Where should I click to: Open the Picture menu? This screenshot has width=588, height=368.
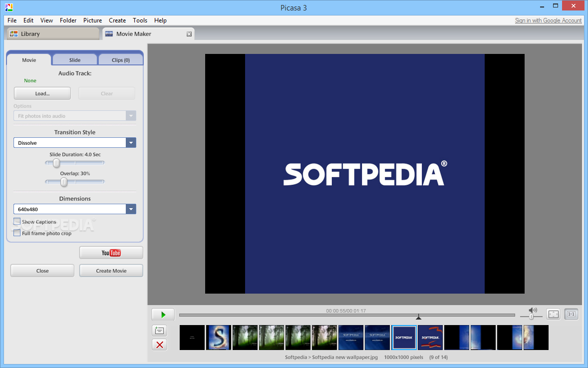click(93, 20)
